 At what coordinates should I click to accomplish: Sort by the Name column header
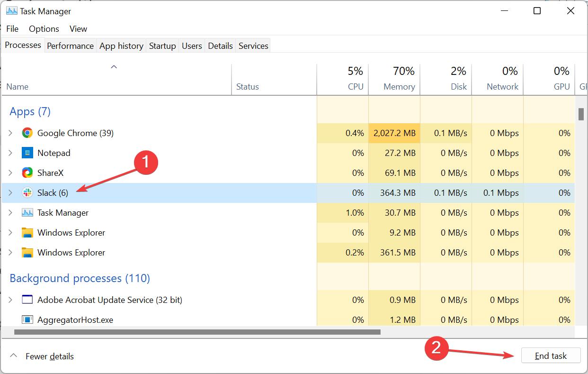coord(116,80)
